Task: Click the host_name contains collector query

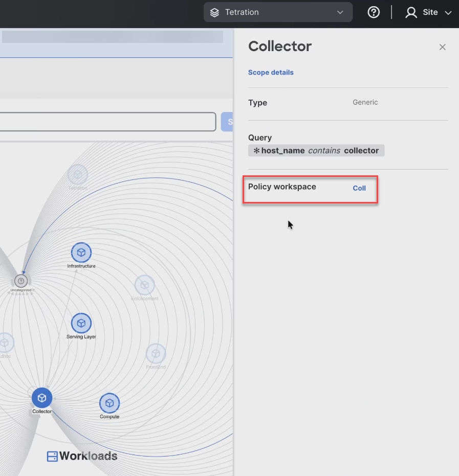Action: click(x=316, y=151)
